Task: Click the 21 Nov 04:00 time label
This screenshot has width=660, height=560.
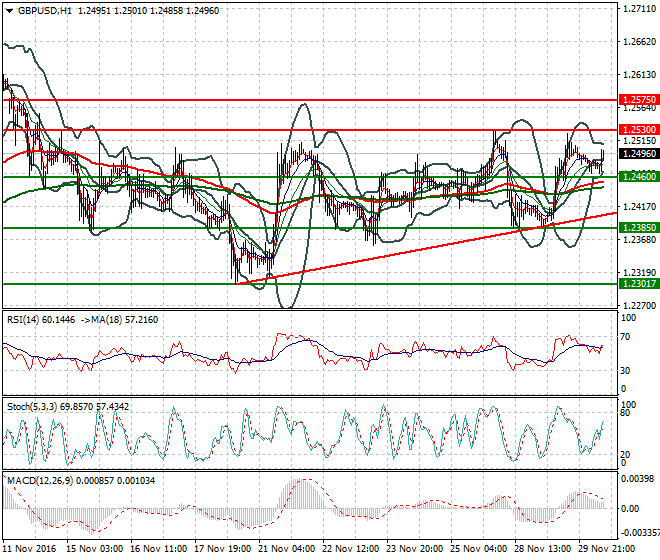Action: tap(287, 549)
